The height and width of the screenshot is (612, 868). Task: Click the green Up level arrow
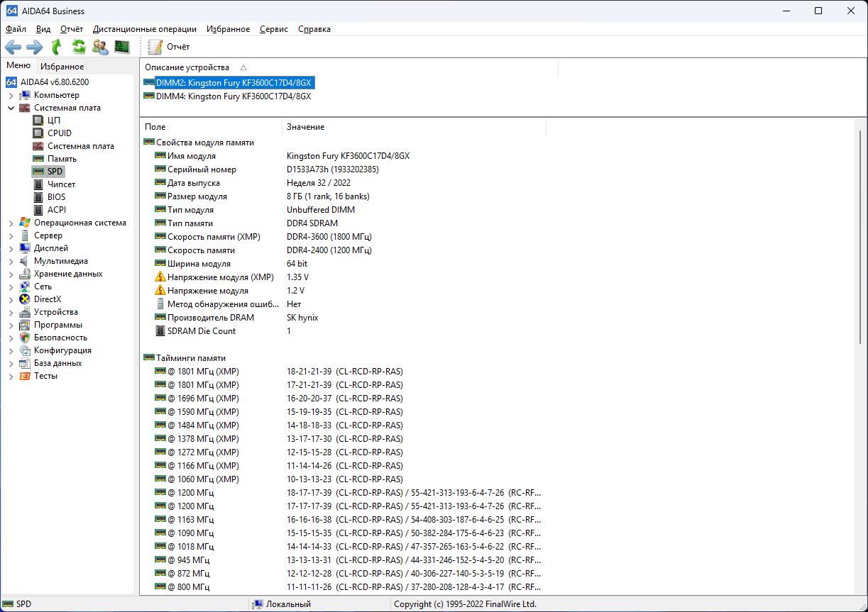pyautogui.click(x=57, y=47)
